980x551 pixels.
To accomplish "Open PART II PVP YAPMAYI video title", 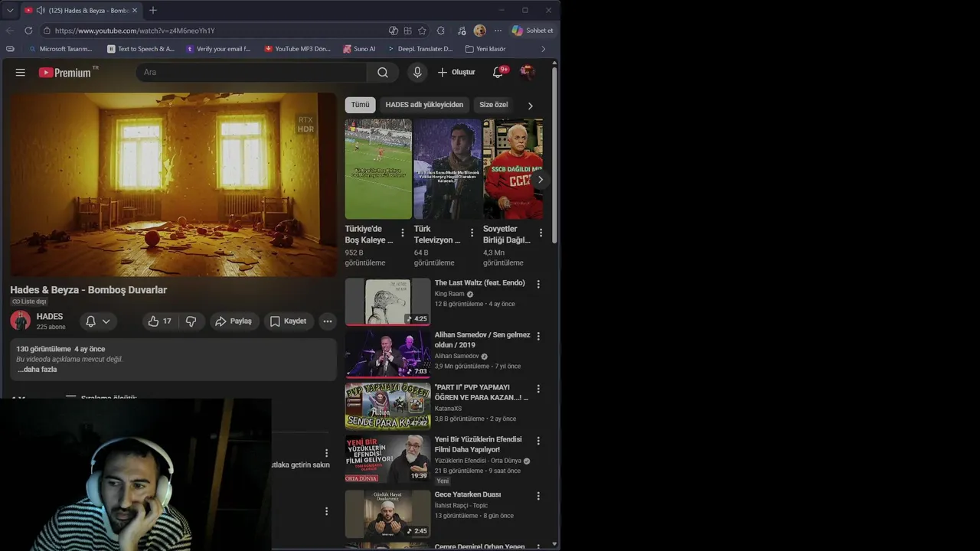I will tap(482, 393).
